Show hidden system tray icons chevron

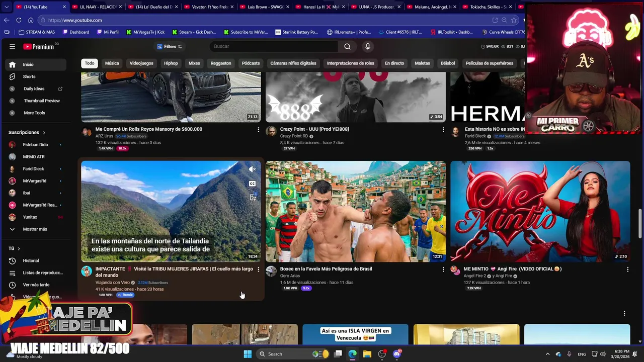point(547,354)
